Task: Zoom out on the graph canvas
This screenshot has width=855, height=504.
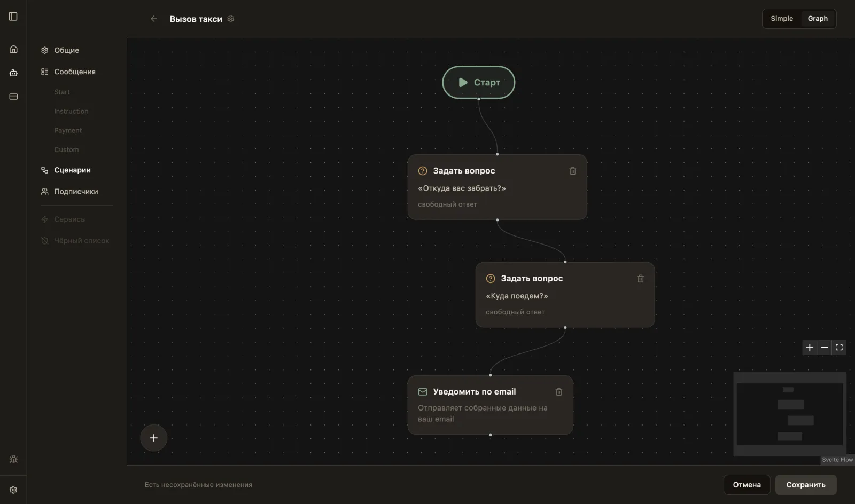Action: 825,348
